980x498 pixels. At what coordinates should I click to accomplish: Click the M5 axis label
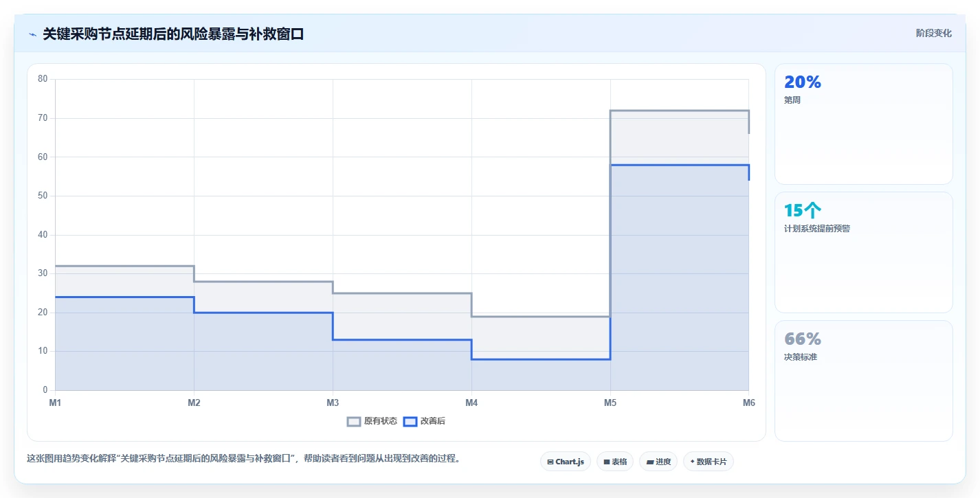click(x=610, y=403)
